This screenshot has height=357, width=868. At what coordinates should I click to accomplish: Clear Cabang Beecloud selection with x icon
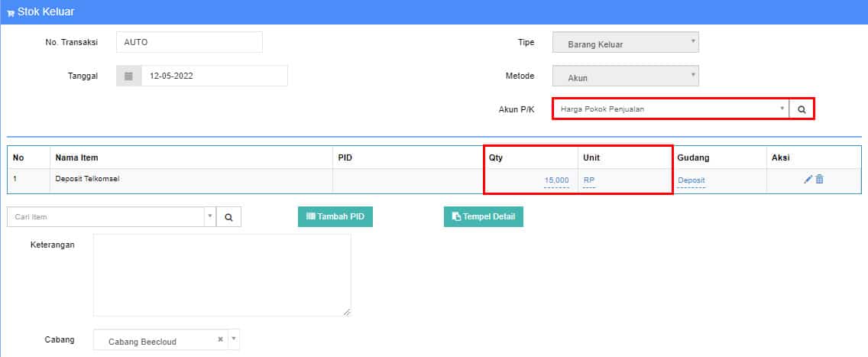point(221,339)
